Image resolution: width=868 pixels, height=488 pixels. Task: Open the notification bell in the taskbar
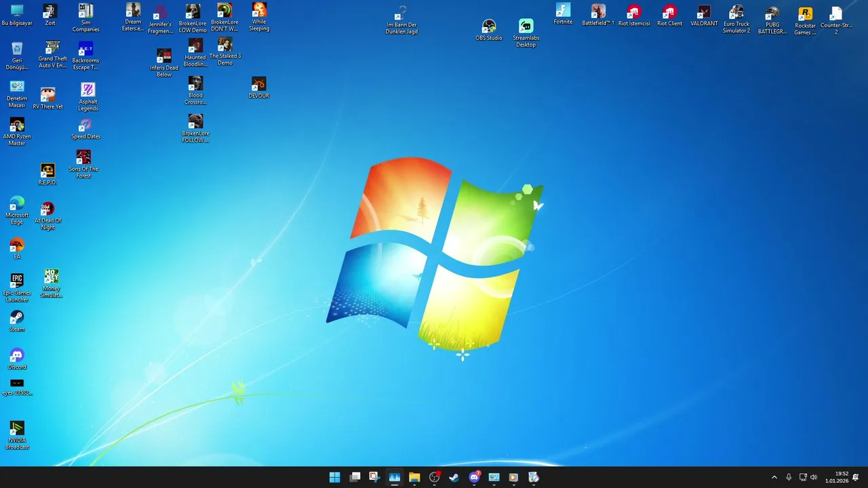(x=856, y=477)
